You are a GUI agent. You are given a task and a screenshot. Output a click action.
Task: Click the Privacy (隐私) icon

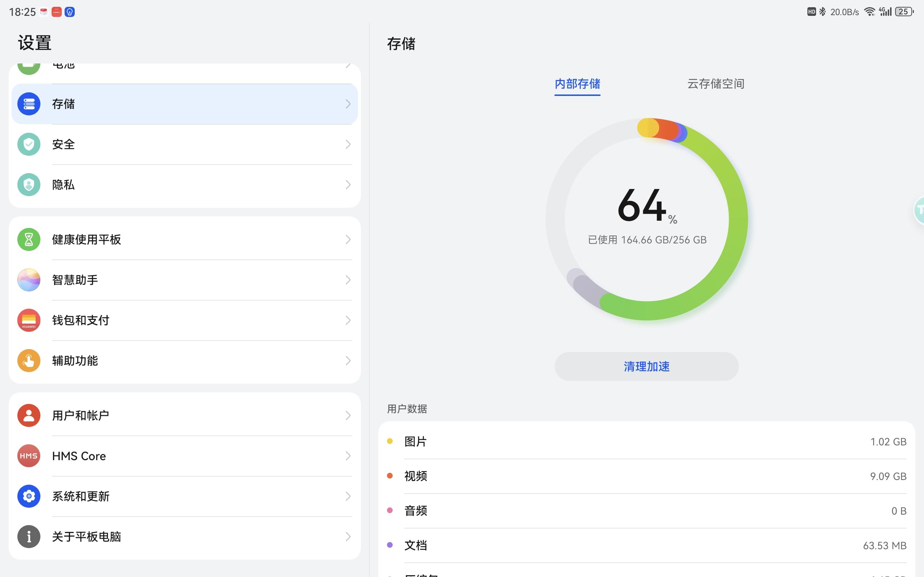[x=29, y=185]
